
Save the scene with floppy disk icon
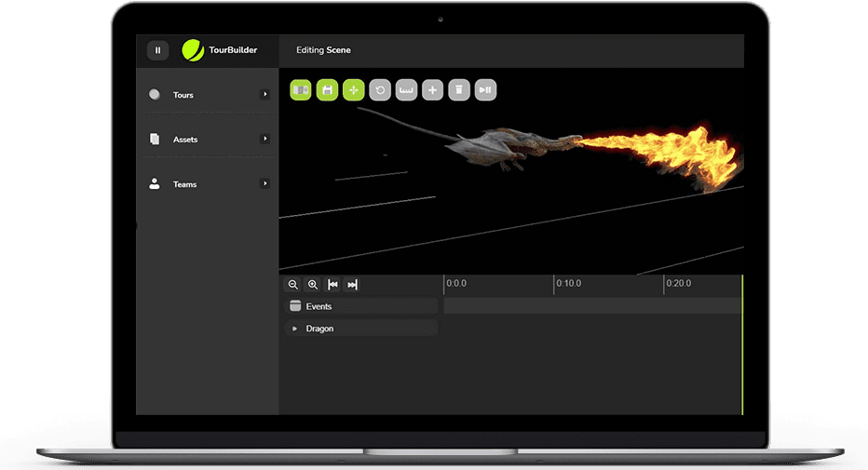tap(327, 90)
